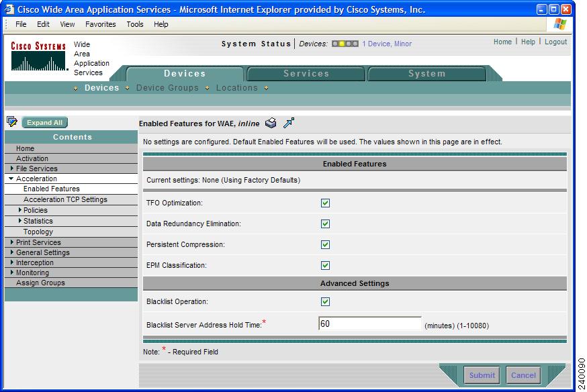Open the View menu
Image resolution: width=587 pixels, height=392 pixels.
67,24
